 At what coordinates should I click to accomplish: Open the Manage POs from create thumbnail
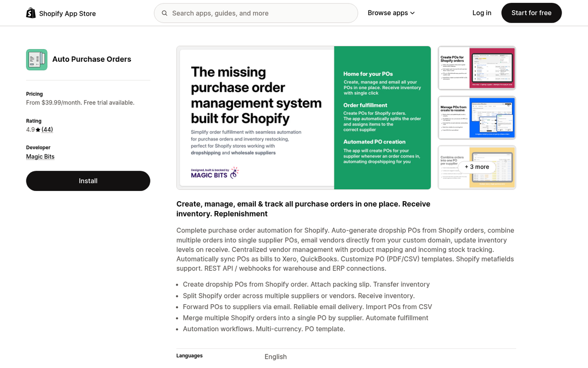click(x=477, y=118)
